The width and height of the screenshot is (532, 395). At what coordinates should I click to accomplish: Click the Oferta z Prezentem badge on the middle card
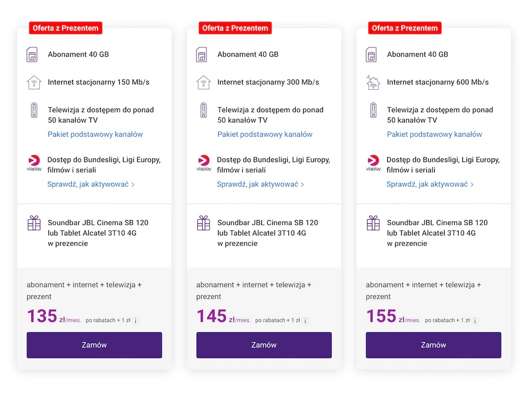(x=235, y=28)
